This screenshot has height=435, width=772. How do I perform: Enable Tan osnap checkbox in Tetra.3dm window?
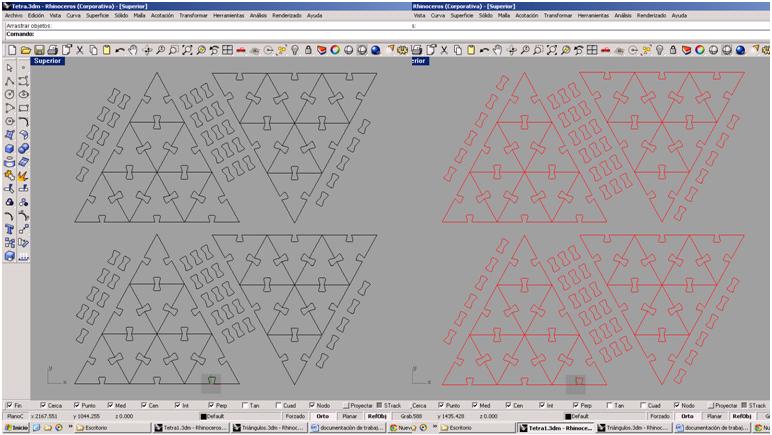[x=245, y=405]
